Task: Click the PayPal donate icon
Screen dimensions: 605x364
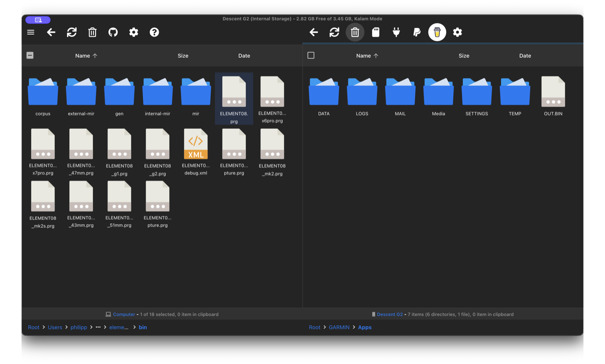Action: click(417, 32)
